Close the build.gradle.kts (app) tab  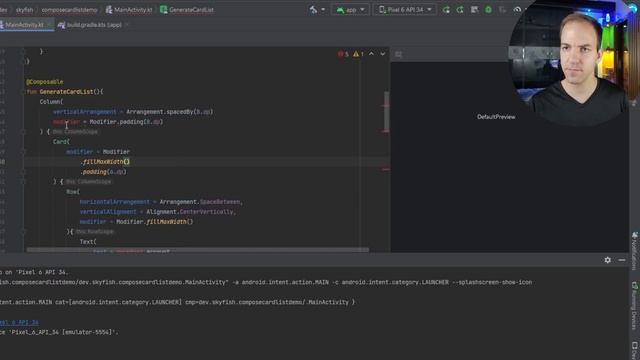coord(127,25)
